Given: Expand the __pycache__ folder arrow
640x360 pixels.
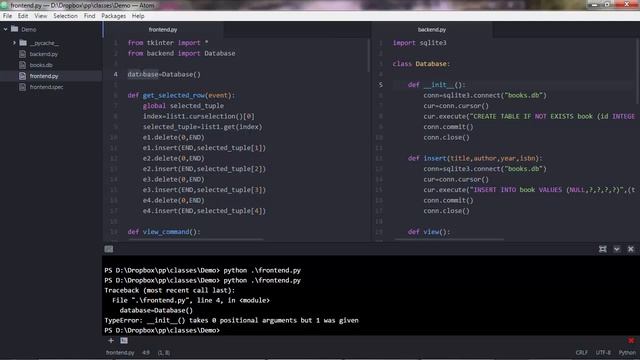Looking at the screenshot, I should 14,43.
